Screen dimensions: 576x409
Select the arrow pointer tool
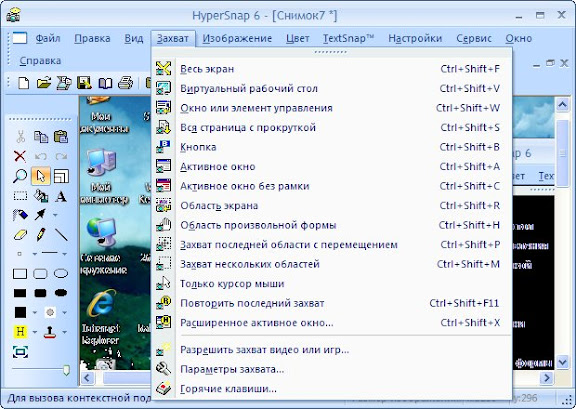pos(40,176)
